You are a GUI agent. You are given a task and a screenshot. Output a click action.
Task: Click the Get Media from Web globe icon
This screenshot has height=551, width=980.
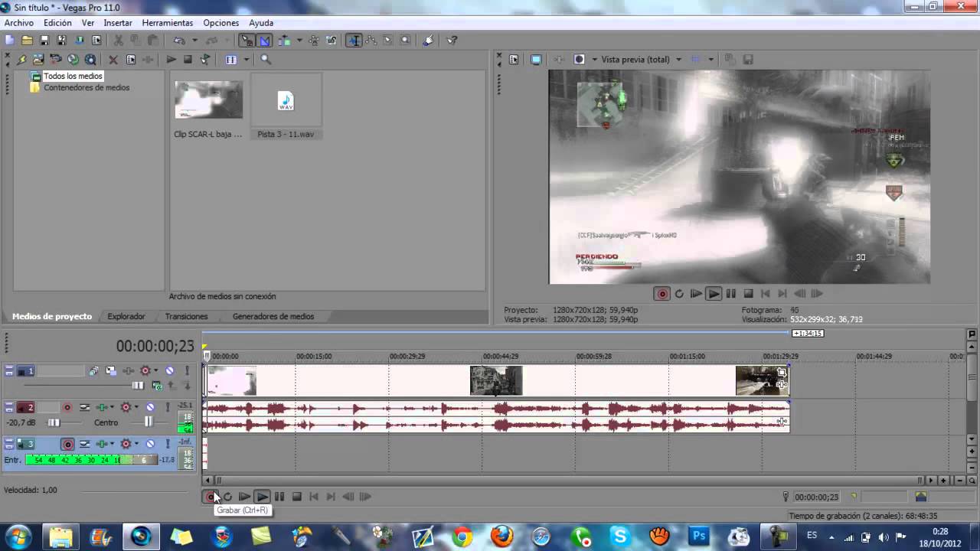pos(73,59)
